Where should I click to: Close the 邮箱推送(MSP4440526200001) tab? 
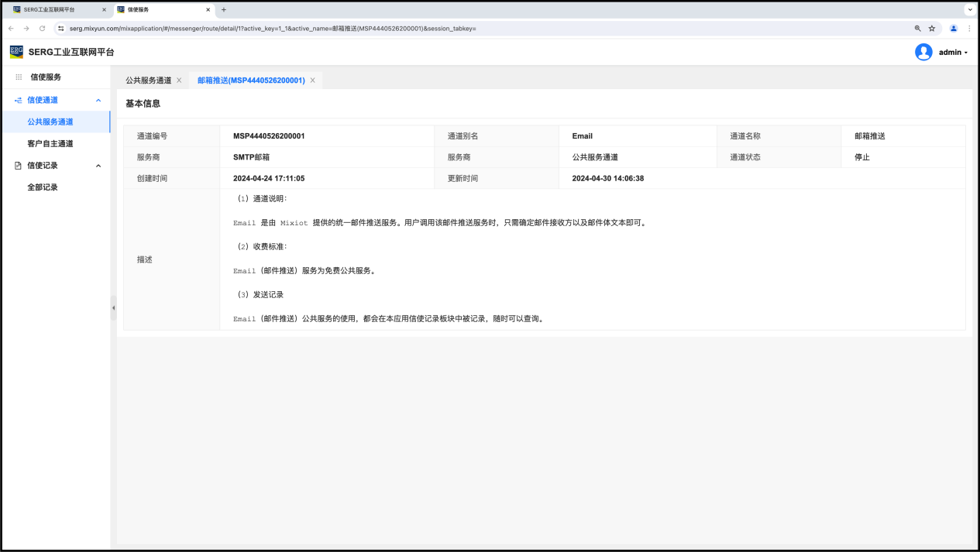click(x=312, y=81)
